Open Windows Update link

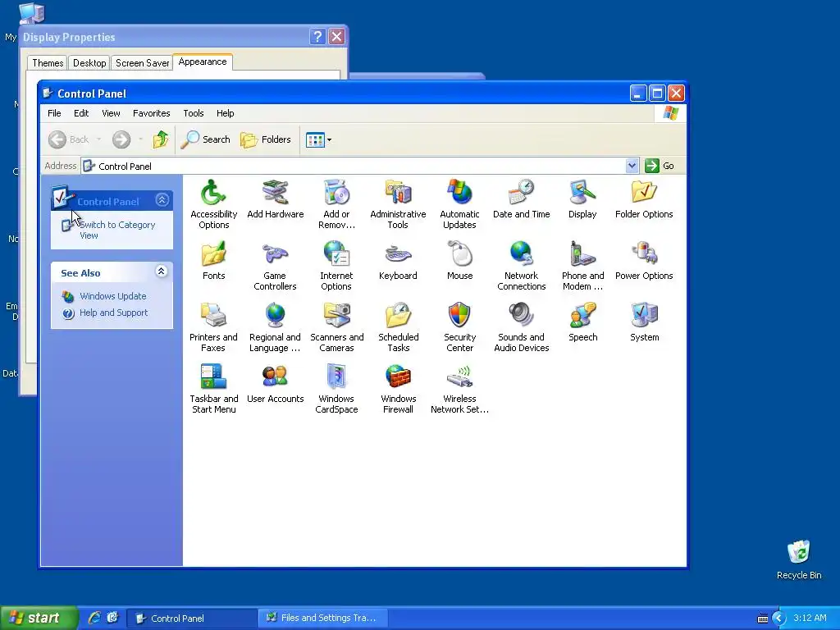(112, 296)
